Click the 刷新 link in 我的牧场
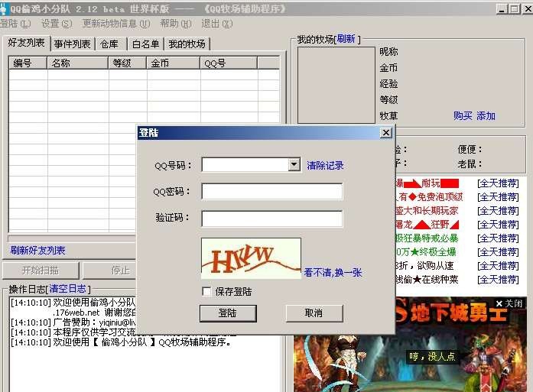Image resolution: width=533 pixels, height=392 pixels. 346,39
